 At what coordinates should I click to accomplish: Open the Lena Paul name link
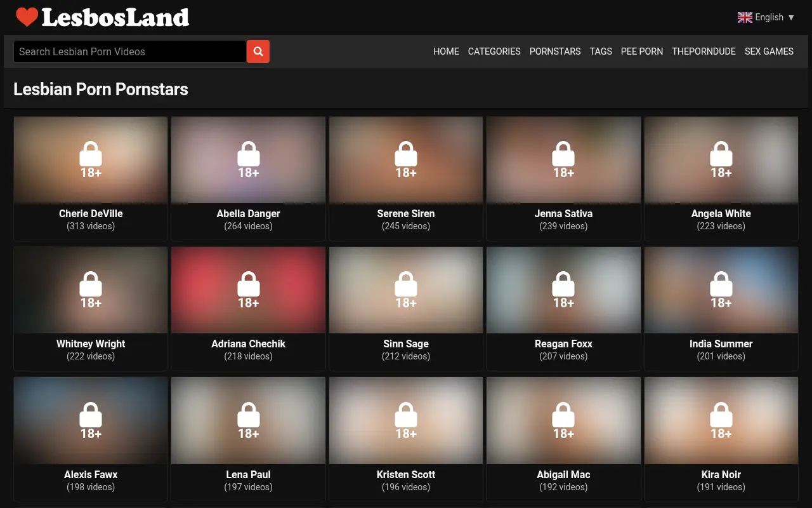(x=249, y=474)
